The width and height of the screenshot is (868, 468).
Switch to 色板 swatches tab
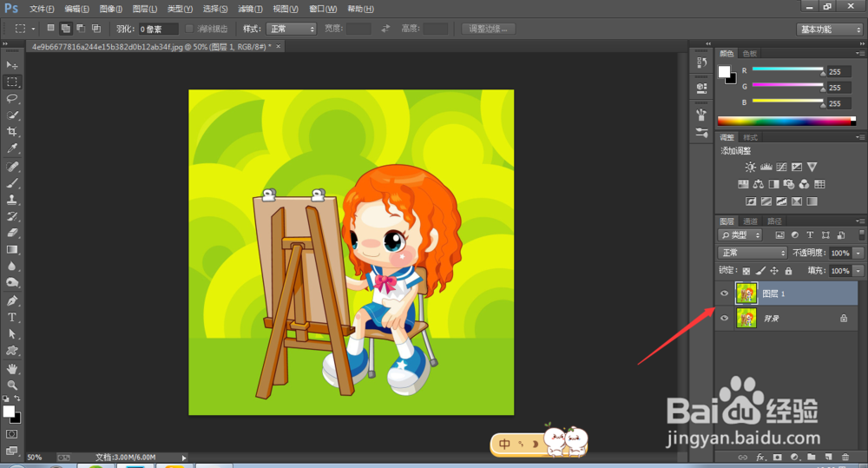[750, 53]
